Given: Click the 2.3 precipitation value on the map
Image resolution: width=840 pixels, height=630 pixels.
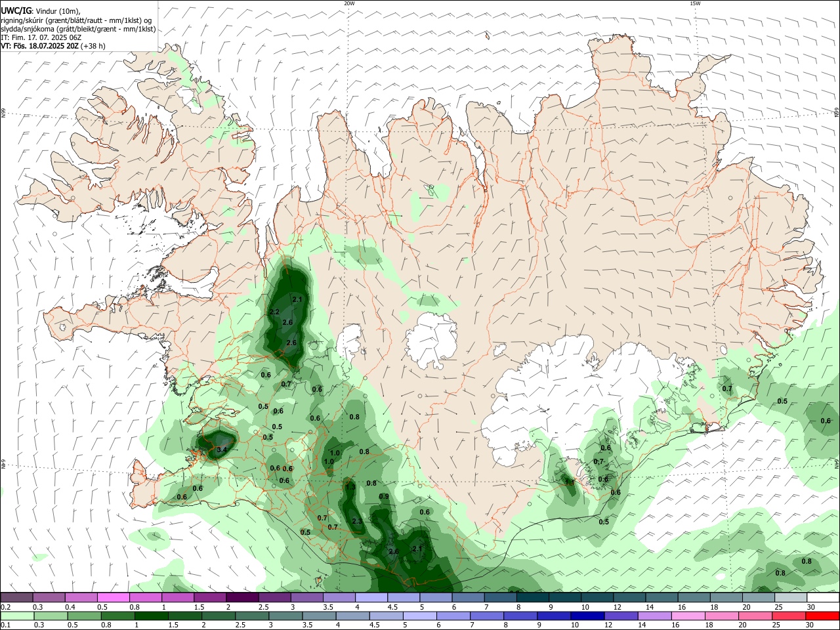Looking at the screenshot, I should (x=357, y=522).
